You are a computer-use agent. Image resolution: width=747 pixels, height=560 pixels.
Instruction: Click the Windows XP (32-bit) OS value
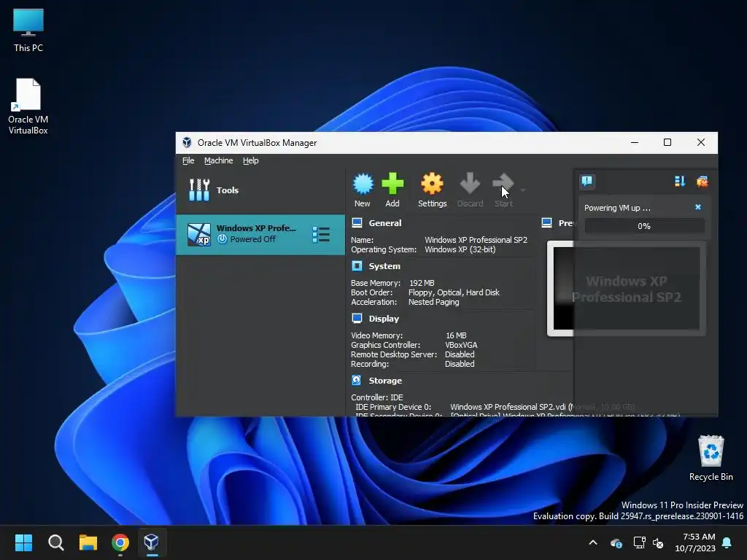click(x=460, y=249)
